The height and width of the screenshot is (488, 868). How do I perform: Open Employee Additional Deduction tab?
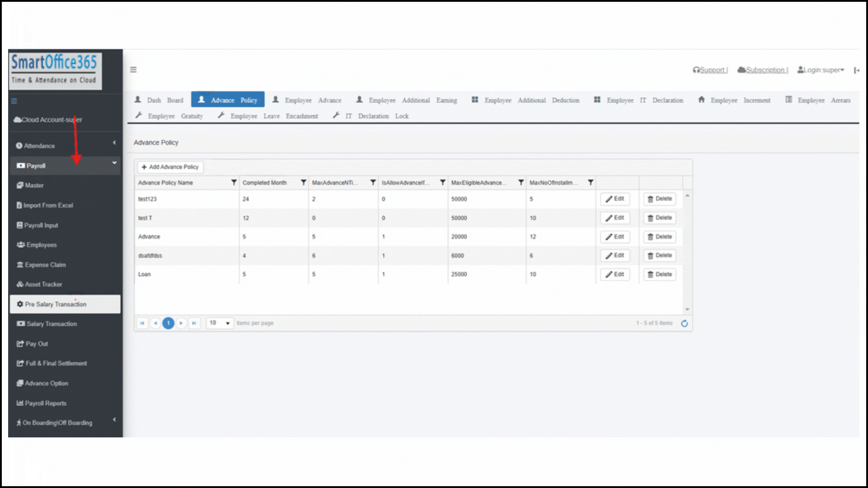point(525,100)
